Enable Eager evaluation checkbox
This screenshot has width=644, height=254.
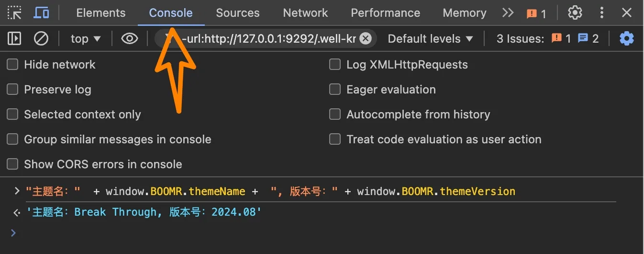[335, 89]
